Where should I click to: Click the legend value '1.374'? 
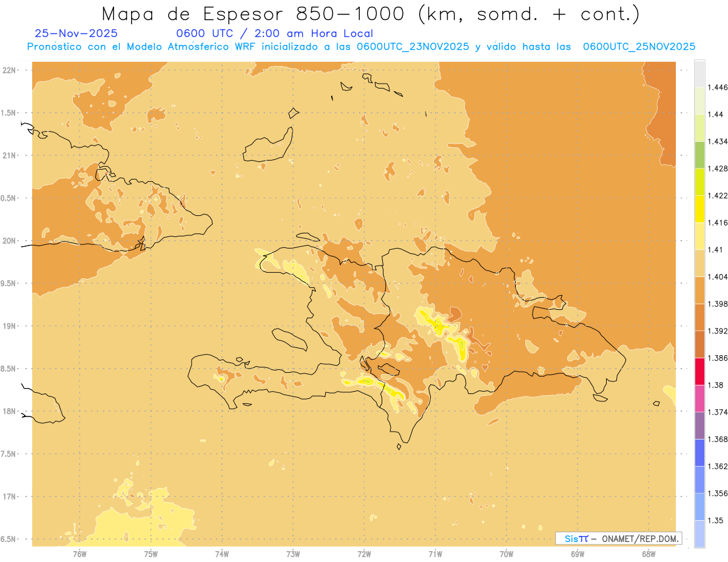coord(718,412)
